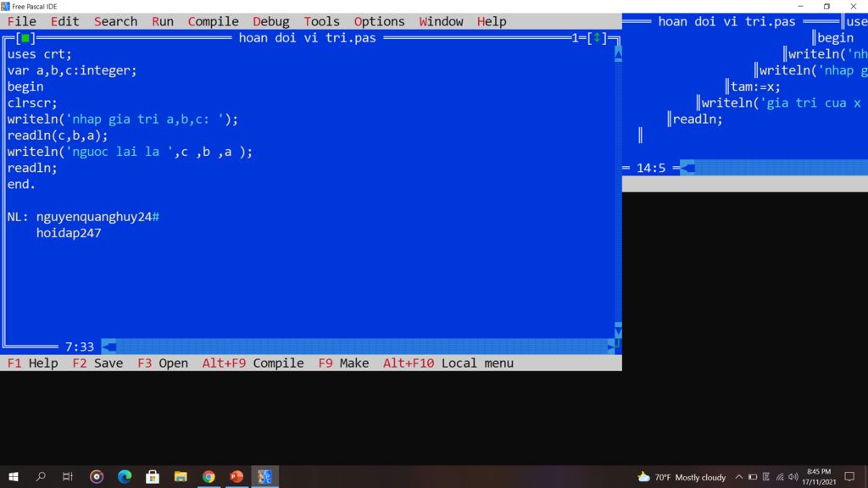The height and width of the screenshot is (488, 868).
Task: Click the Free Pascal icon in taskbar
Action: (x=264, y=476)
